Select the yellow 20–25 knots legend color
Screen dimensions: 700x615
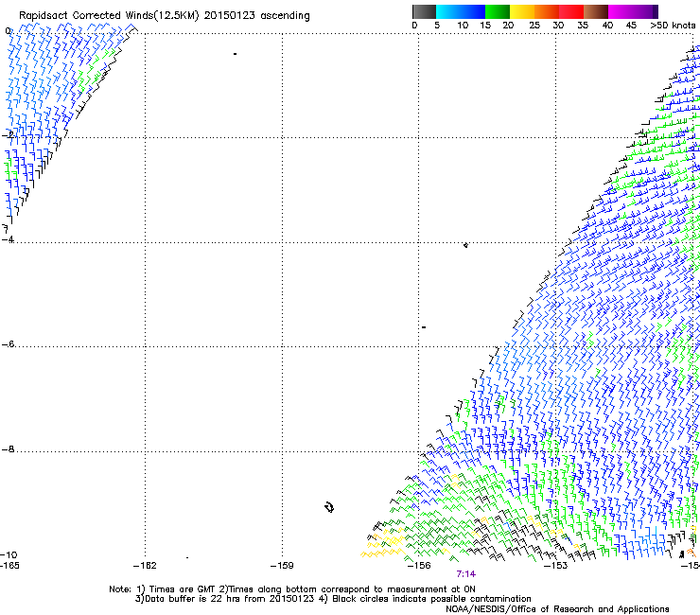(522, 11)
